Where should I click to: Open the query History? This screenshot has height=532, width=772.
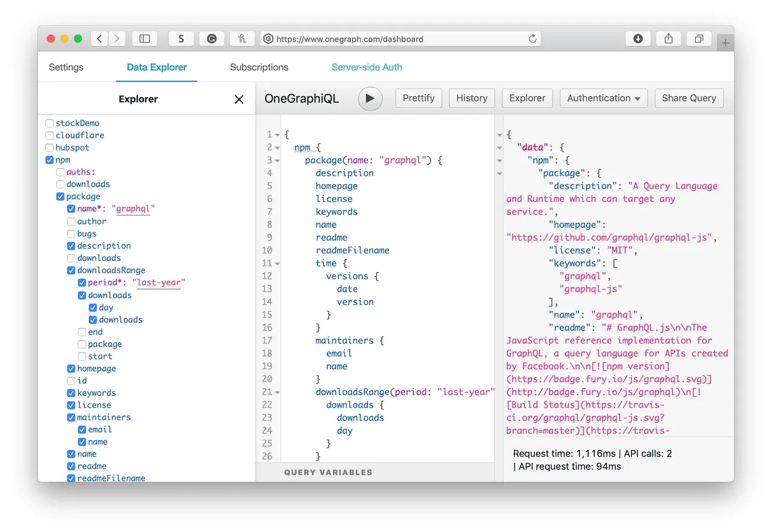472,98
